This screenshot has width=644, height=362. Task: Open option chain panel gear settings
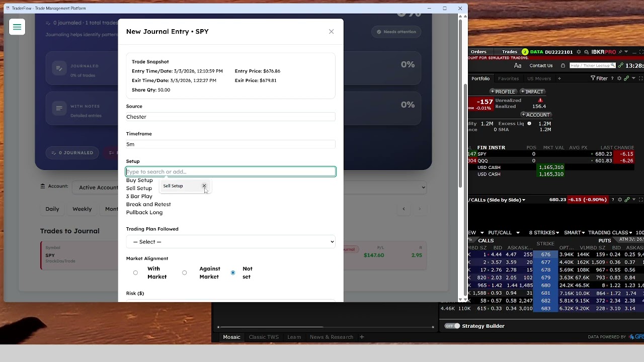(x=620, y=200)
